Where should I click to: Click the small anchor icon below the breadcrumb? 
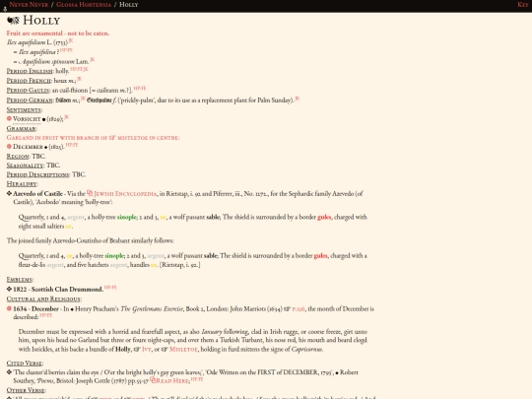(5, 9)
